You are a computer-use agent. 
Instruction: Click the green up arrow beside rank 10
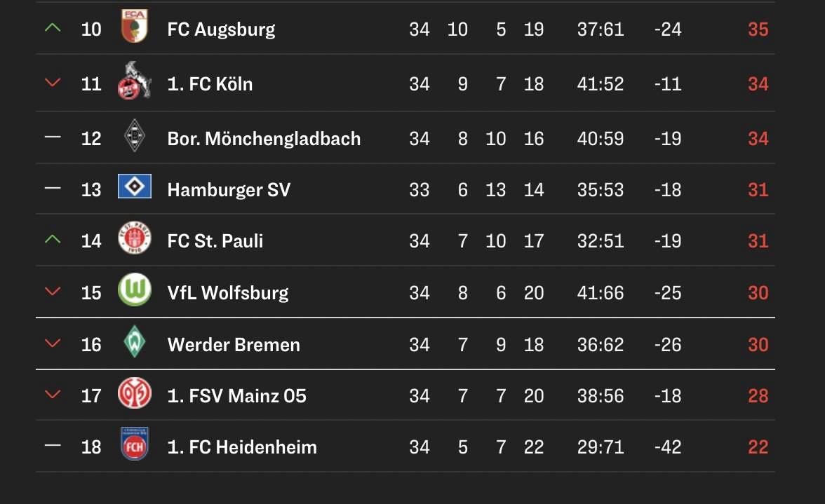tap(53, 28)
